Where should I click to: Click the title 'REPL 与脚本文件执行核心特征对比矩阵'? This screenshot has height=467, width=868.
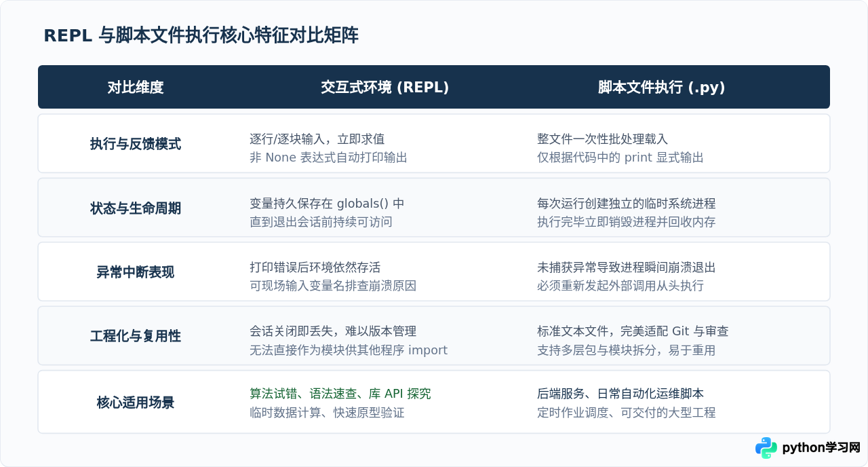201,36
